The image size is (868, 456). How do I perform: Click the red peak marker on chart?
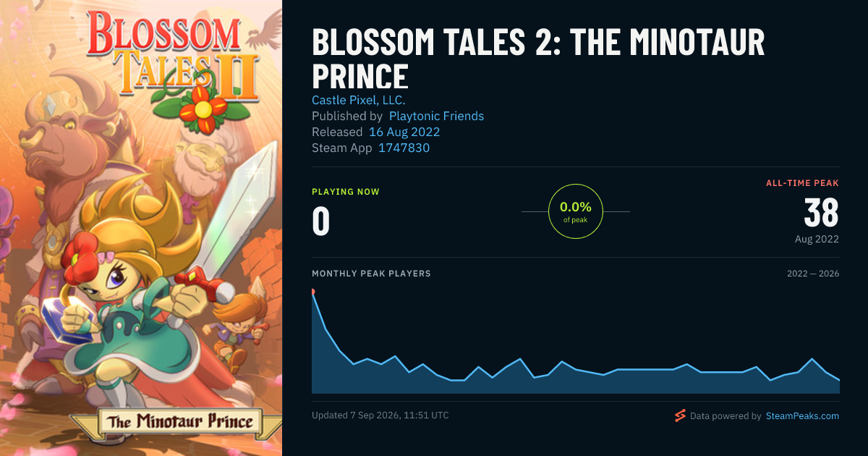312,292
